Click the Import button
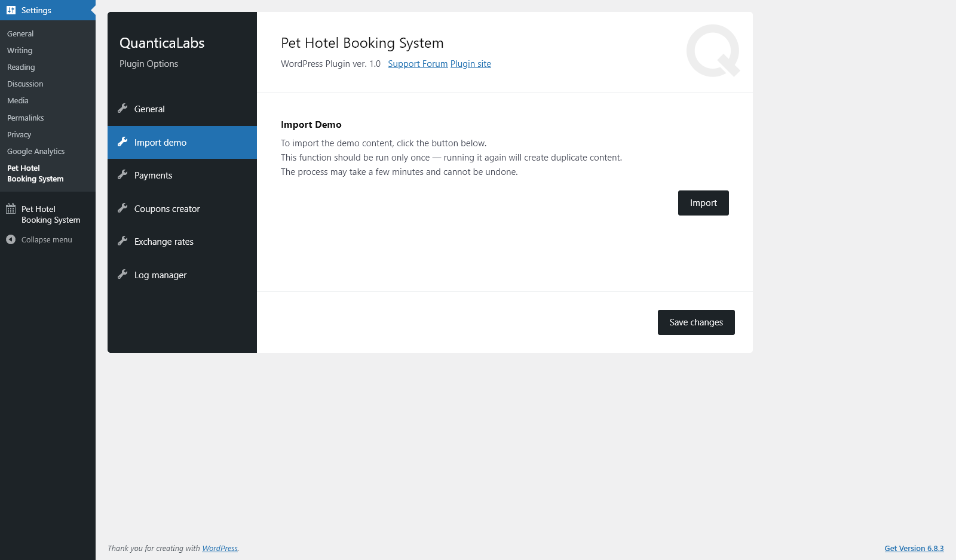This screenshot has width=956, height=560. (703, 203)
